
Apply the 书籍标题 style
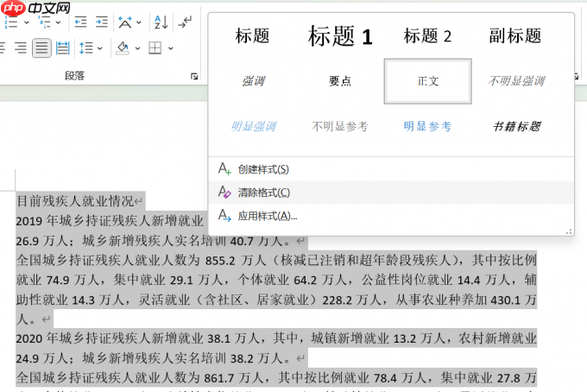coord(516,126)
